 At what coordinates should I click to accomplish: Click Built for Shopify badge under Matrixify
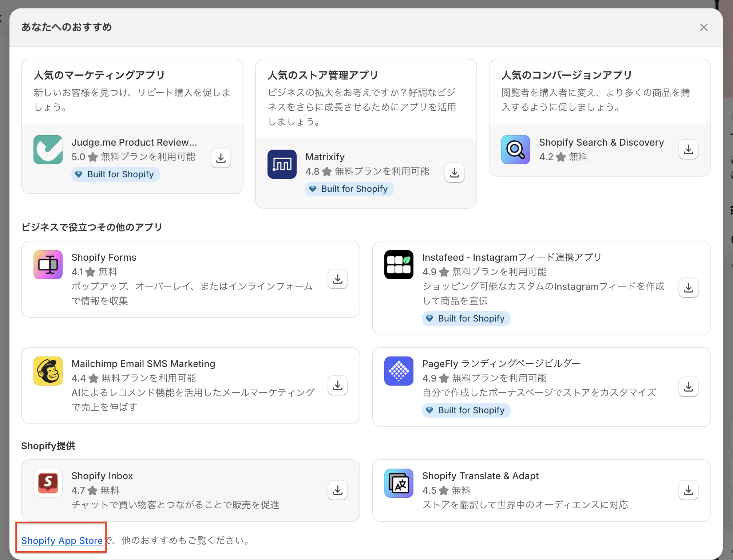349,189
